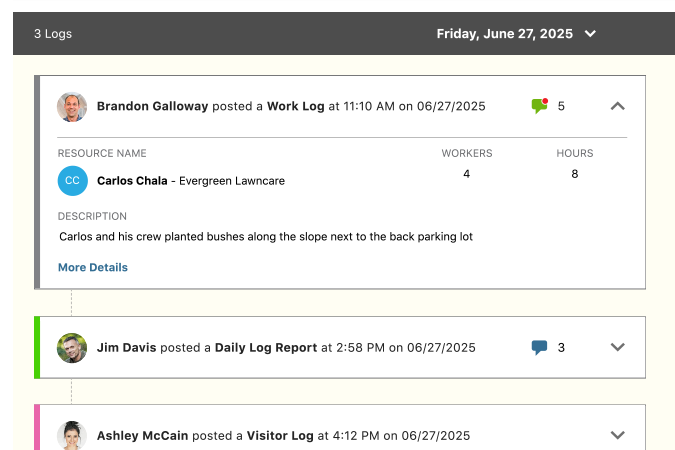Click the Carlos Chala resource name
This screenshot has width=675, height=450.
132,181
